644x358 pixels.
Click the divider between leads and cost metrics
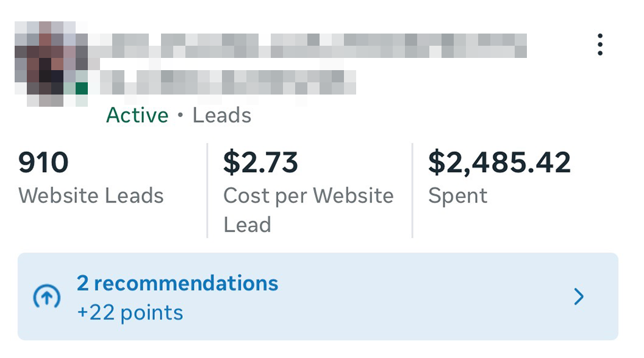(207, 190)
